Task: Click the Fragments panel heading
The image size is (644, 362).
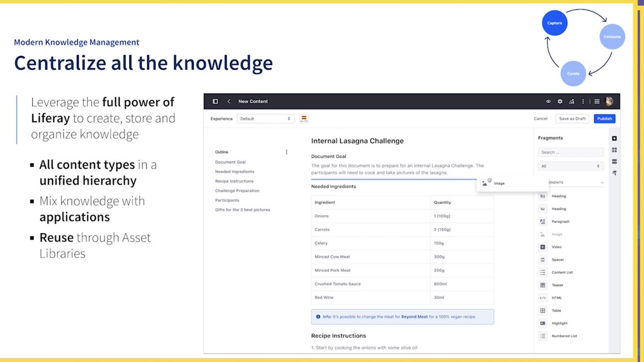Action: [550, 138]
